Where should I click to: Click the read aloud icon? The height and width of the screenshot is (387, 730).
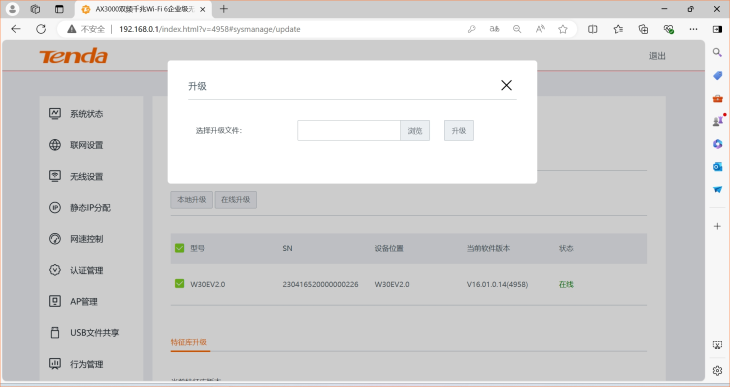[x=540, y=29]
